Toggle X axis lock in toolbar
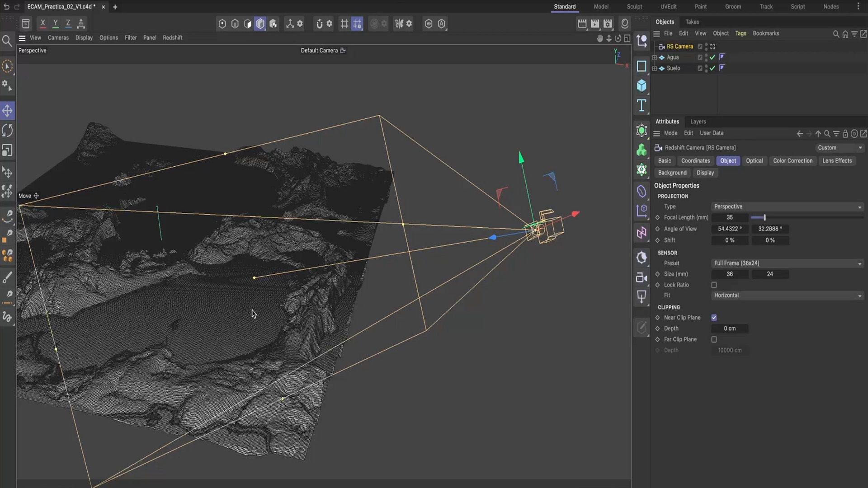The image size is (868, 488). 42,23
